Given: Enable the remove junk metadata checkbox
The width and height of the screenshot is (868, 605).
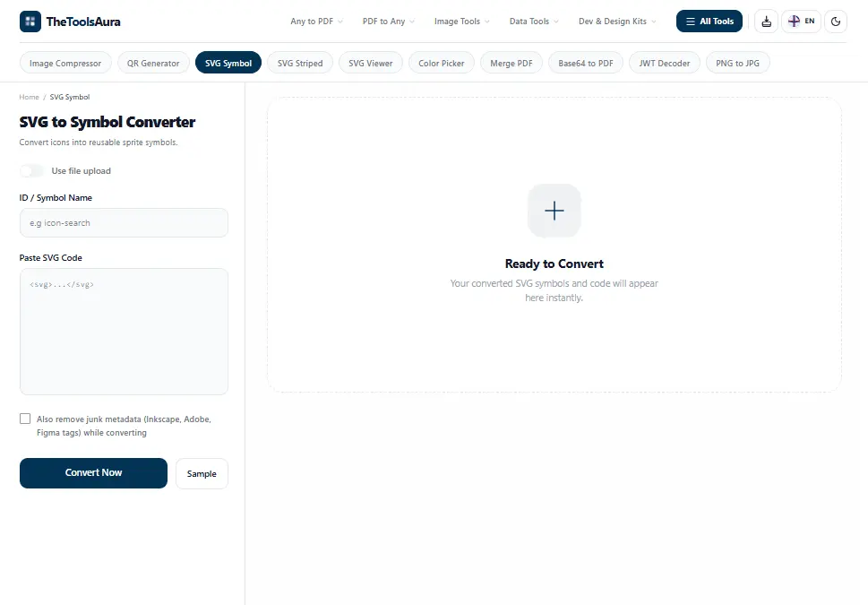Looking at the screenshot, I should pyautogui.click(x=25, y=419).
